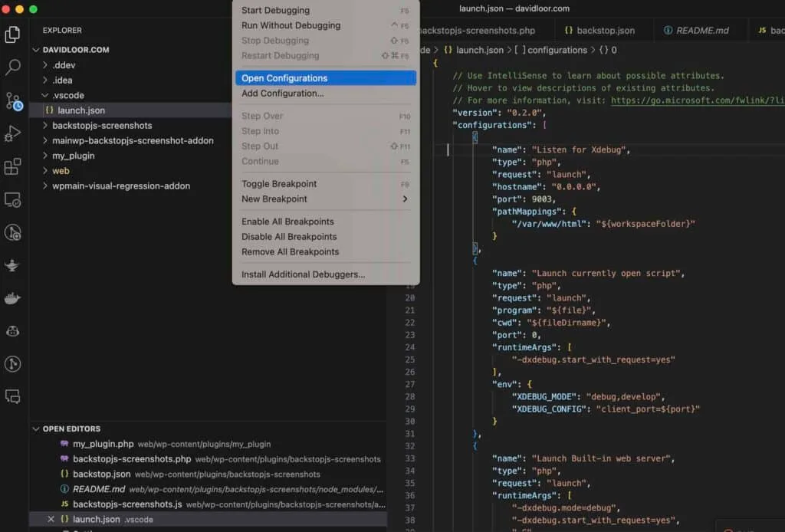Screen dimensions: 785x532
Task: Click the genie lamp icon in activity bar
Action: [x=12, y=265]
